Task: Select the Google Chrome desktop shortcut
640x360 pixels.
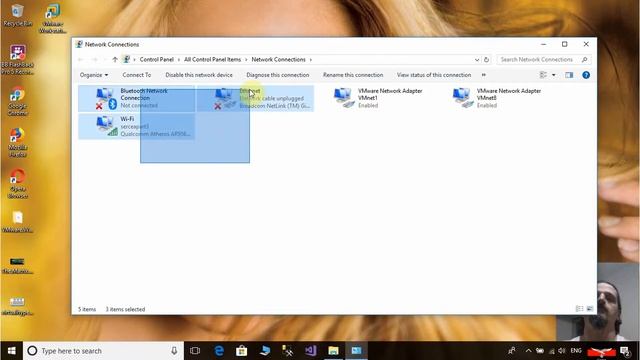Action: point(17,102)
